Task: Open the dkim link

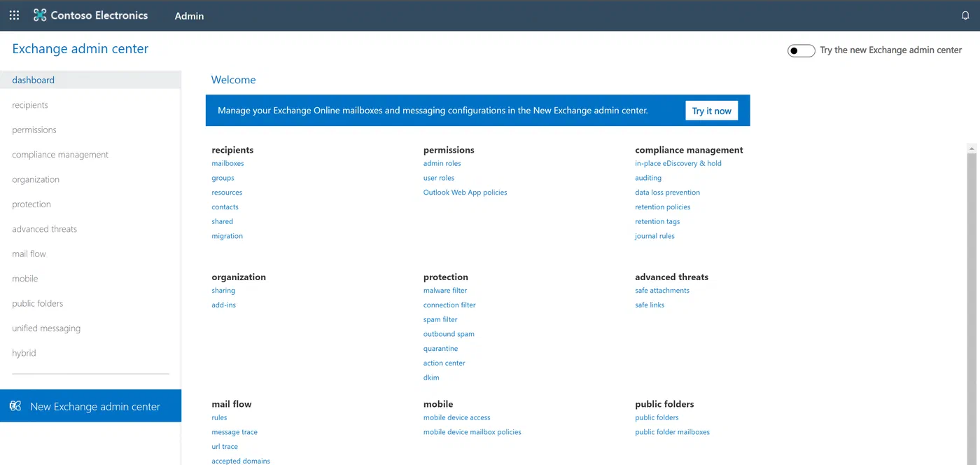Action: 430,377
